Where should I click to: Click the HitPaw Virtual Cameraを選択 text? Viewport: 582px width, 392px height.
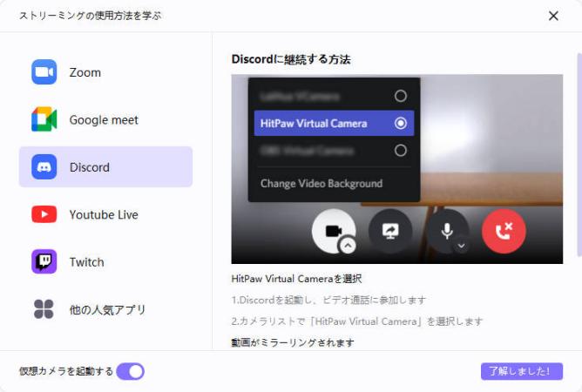click(296, 279)
